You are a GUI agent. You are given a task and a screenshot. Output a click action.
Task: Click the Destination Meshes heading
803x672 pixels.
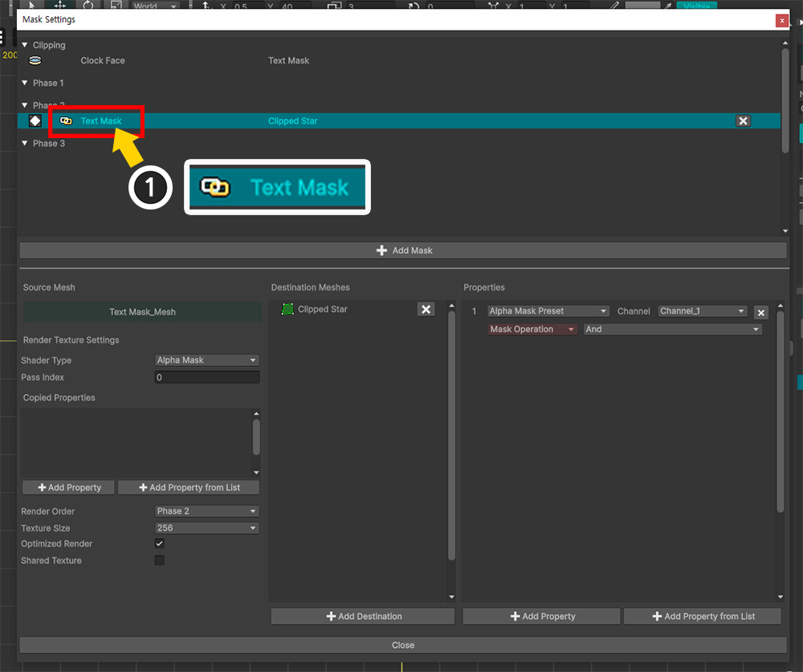tap(310, 287)
